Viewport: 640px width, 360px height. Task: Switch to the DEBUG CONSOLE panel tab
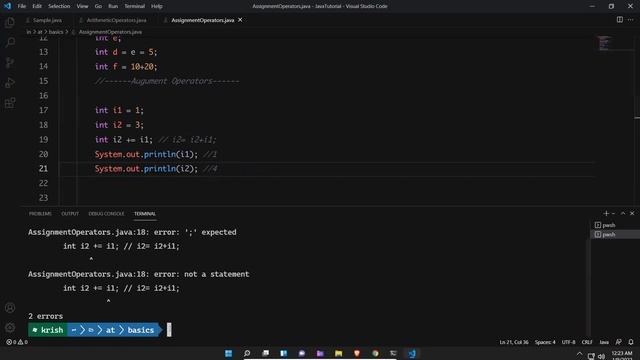click(x=106, y=213)
